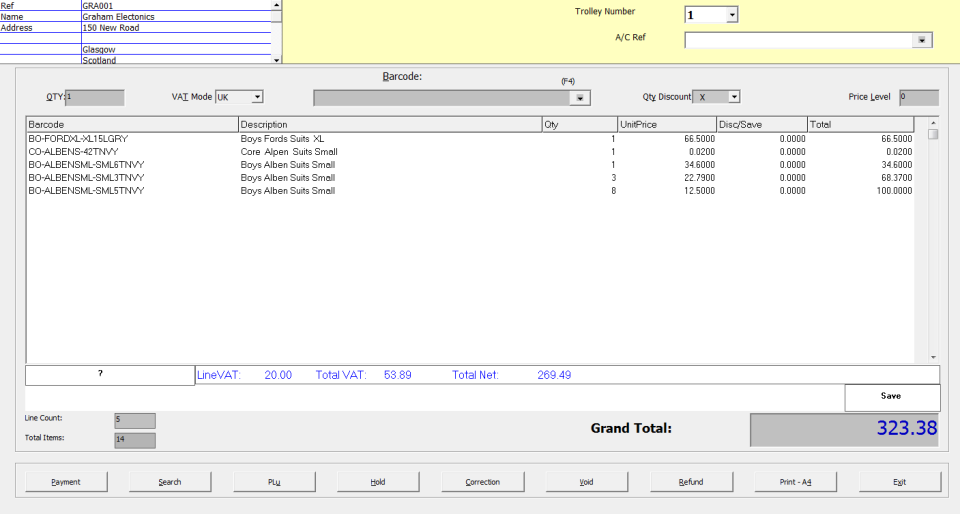Put the sale on Hold
Image resolution: width=960 pixels, height=514 pixels.
point(378,481)
